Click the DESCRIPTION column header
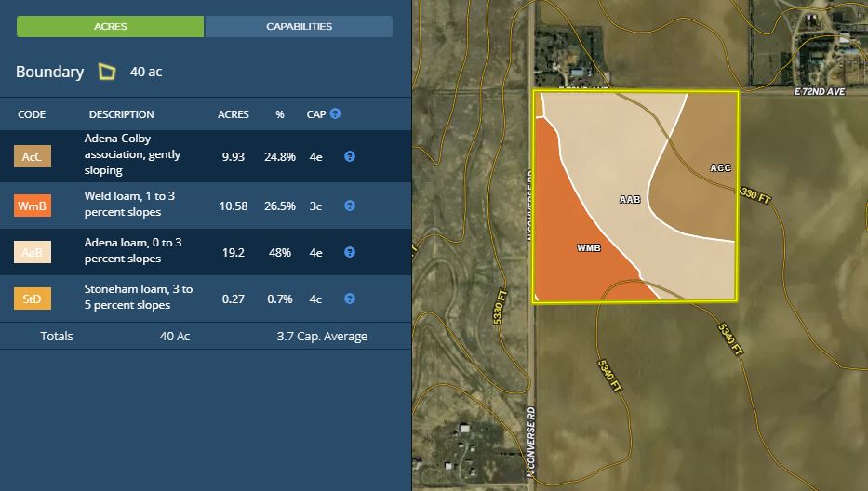 pyautogui.click(x=121, y=114)
